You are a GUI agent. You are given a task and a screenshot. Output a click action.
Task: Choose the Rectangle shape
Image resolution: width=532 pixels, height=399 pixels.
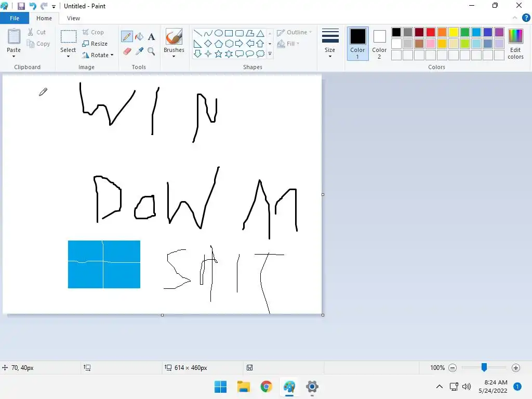click(229, 33)
